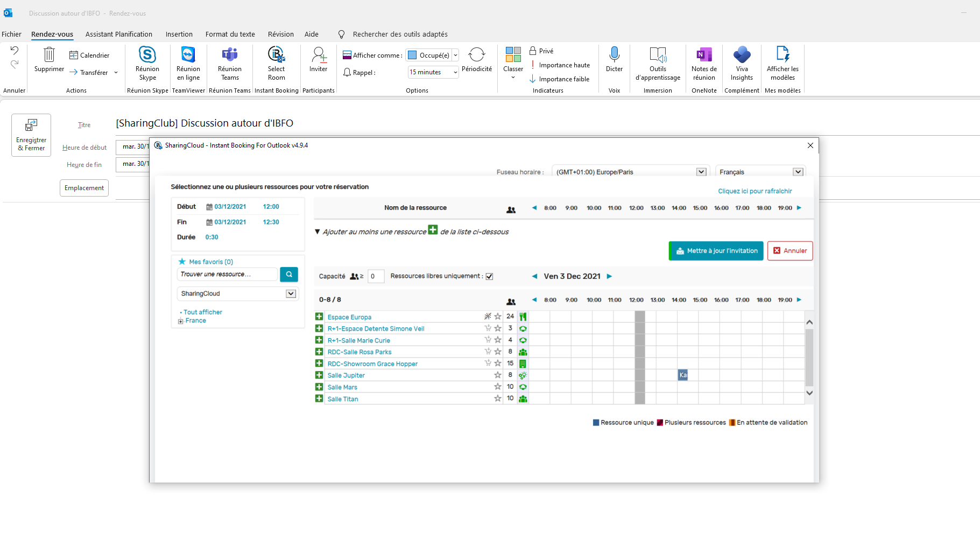This screenshot has width=980, height=545.
Task: Mark Salle Jupiter as a favorite star
Action: (497, 375)
